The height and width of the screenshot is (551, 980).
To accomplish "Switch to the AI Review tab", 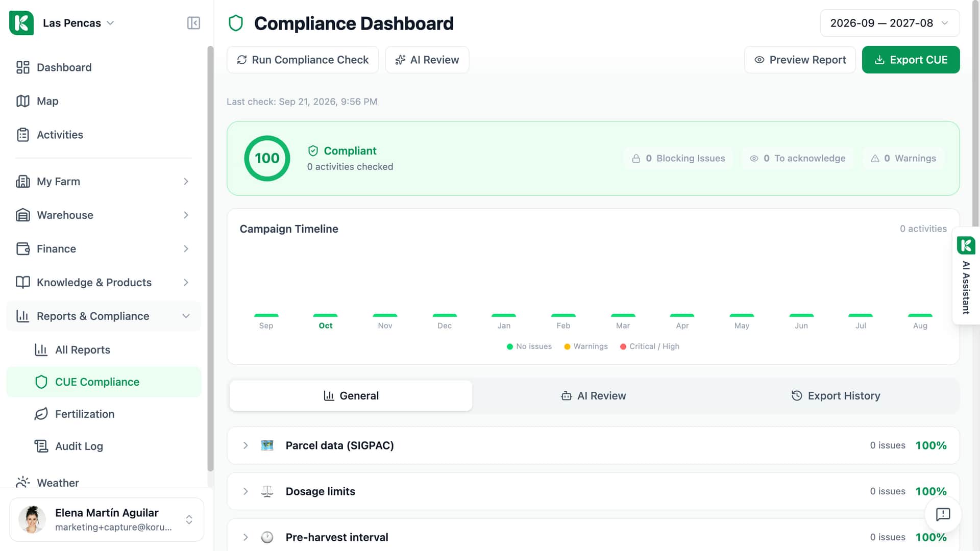I will (593, 395).
